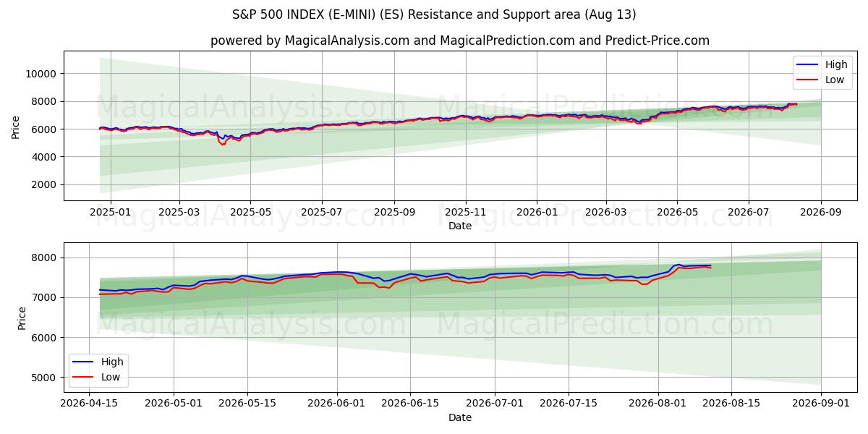The image size is (868, 434).
Task: Click the top chart 'Price' axis label
Action: (16, 126)
